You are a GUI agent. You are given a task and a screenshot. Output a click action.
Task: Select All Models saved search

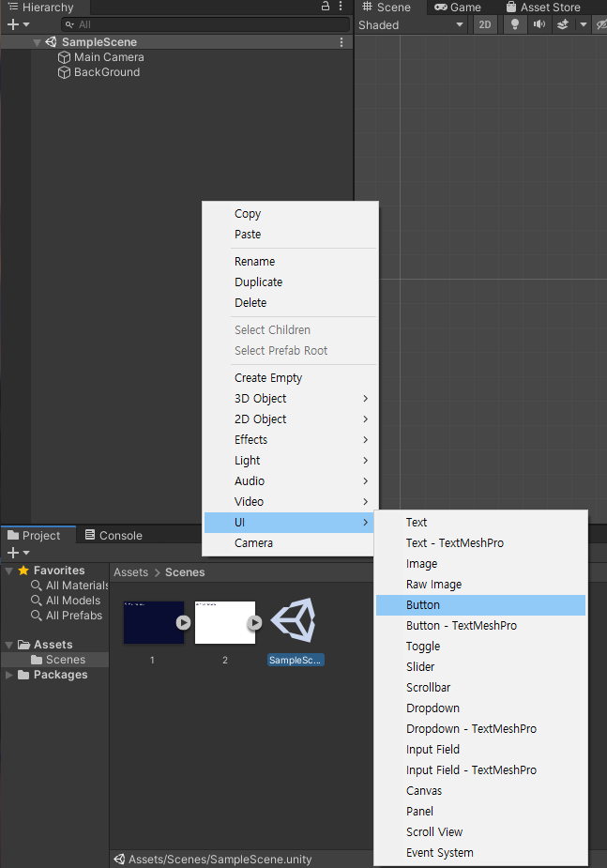click(66, 600)
